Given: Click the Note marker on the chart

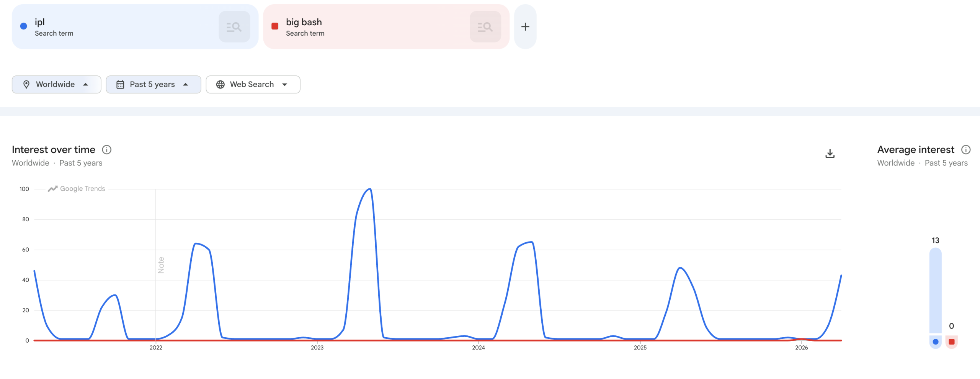Looking at the screenshot, I should [161, 265].
